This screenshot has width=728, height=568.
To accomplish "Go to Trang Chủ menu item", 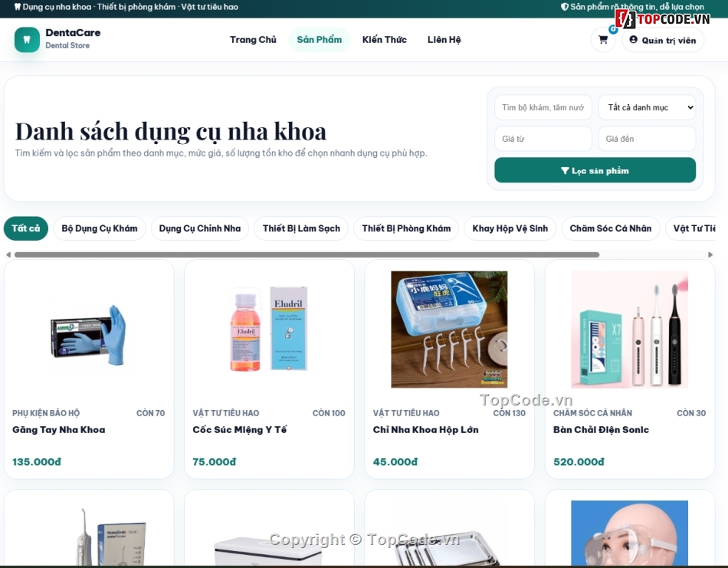I will click(x=253, y=40).
